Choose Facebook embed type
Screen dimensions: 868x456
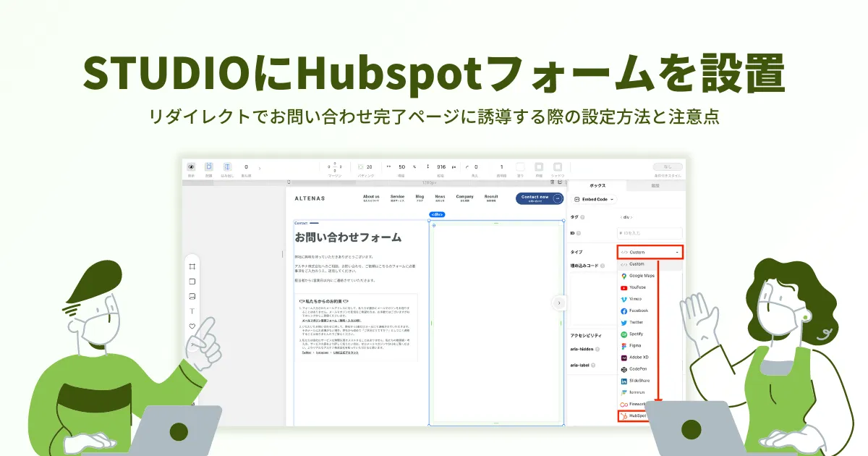pyautogui.click(x=650, y=311)
